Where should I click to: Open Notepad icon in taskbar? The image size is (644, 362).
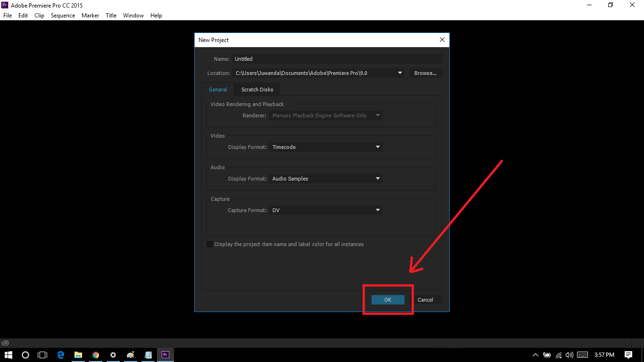[148, 355]
